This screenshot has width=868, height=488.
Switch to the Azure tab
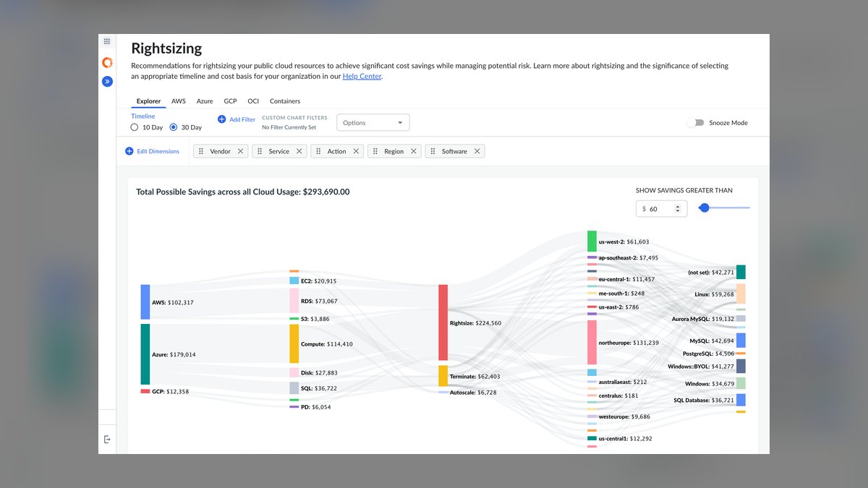pos(205,101)
